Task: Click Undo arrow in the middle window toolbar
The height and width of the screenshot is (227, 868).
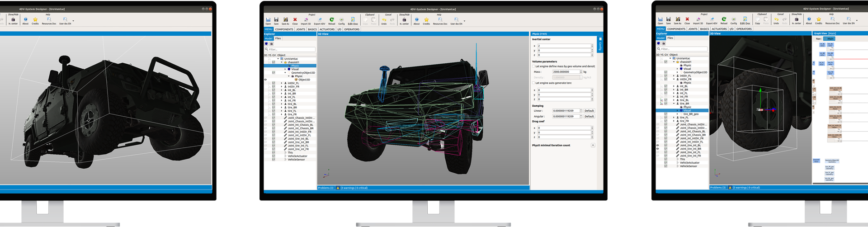Action: pyautogui.click(x=384, y=20)
